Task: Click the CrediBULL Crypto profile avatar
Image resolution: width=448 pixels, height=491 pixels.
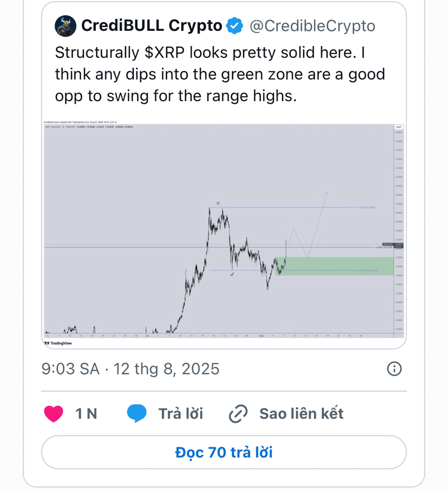Action: (x=65, y=26)
